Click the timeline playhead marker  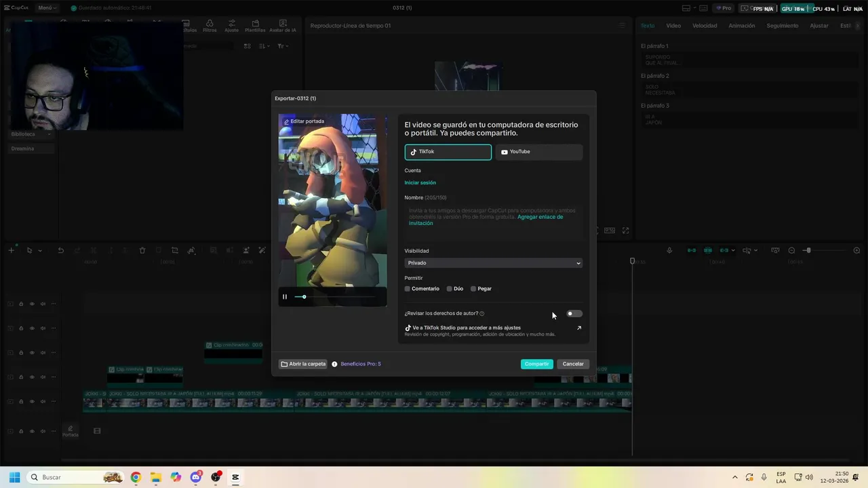632,262
